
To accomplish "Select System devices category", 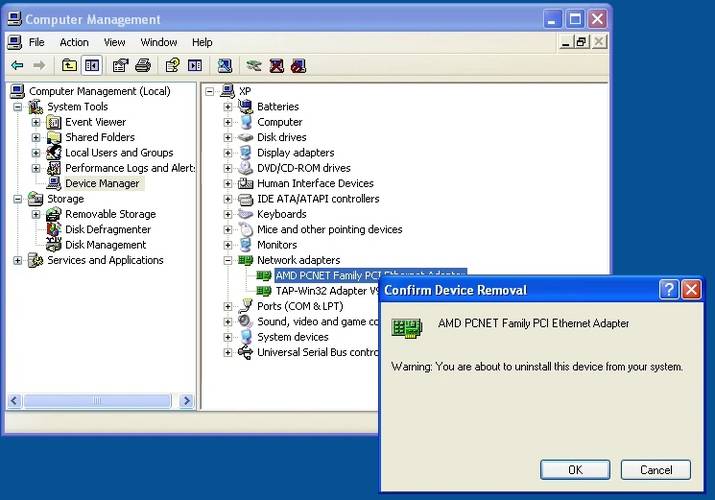I will (293, 337).
